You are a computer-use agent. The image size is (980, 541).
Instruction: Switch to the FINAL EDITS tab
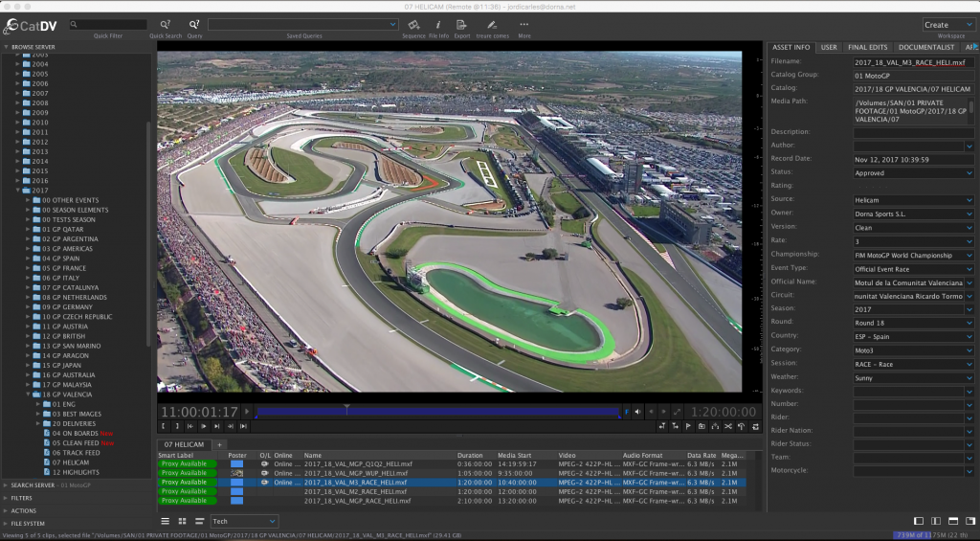pos(867,47)
